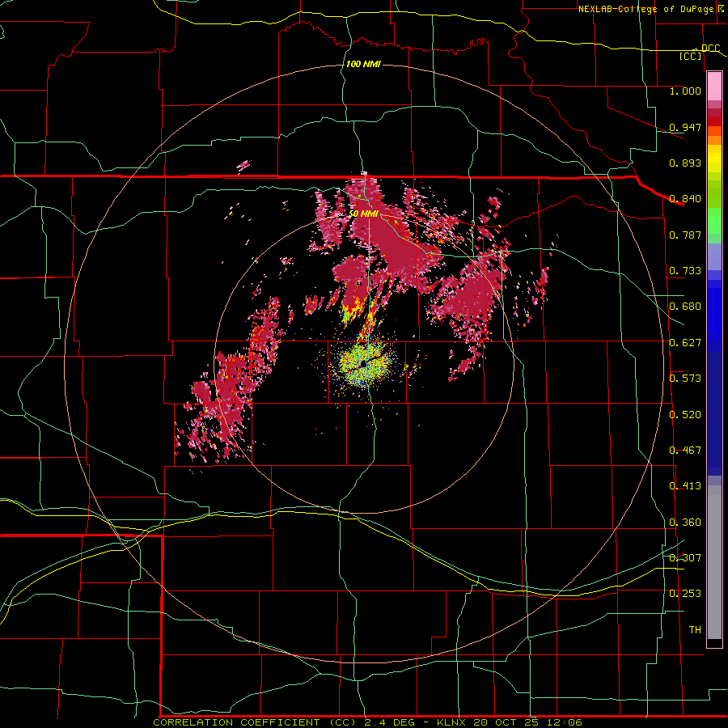Click the 0.947 scale value
This screenshot has width=728, height=728.
[x=685, y=127]
